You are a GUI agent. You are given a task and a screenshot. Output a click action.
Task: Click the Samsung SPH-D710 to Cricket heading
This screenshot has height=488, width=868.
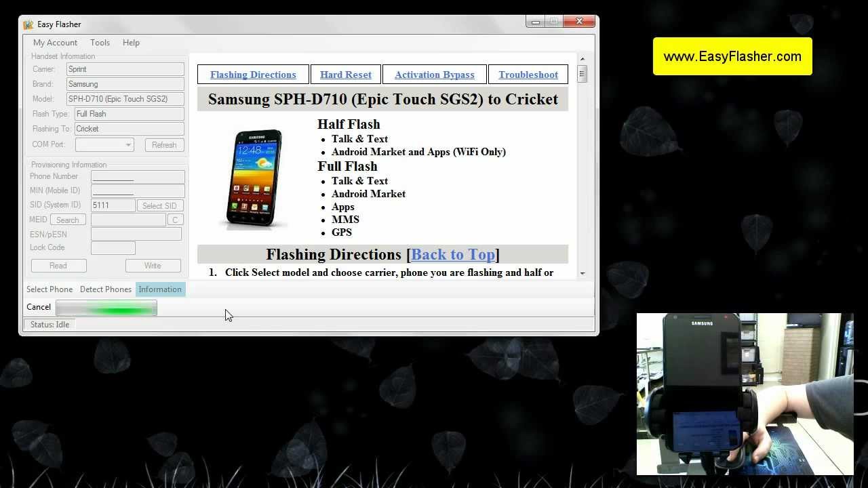pyautogui.click(x=383, y=99)
